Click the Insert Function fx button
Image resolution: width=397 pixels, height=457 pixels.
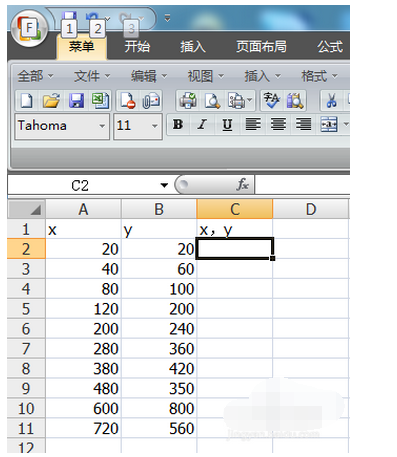point(242,185)
